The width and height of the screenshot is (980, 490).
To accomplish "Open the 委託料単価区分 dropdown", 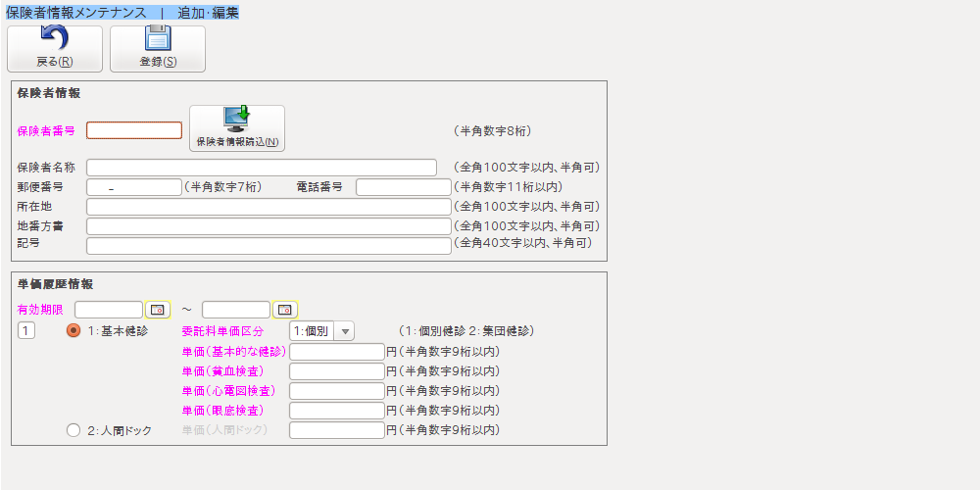I will pyautogui.click(x=344, y=331).
